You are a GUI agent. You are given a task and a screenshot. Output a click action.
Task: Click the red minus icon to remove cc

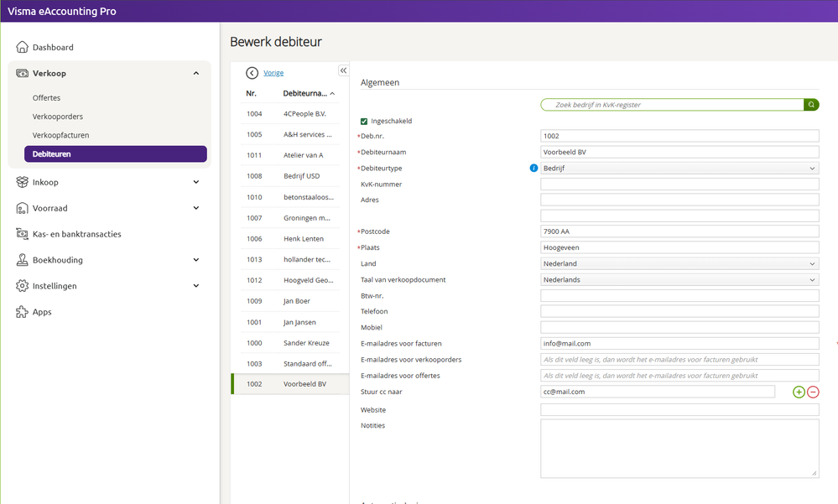click(813, 392)
